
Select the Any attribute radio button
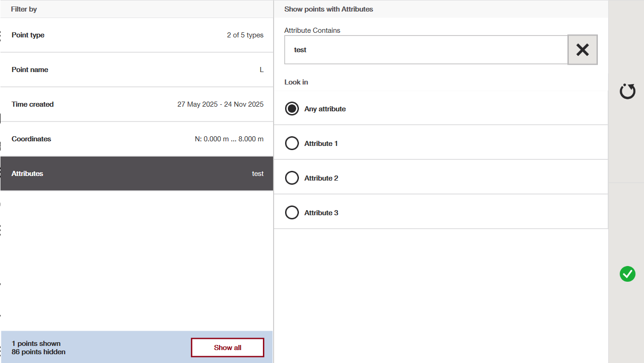coord(292,109)
